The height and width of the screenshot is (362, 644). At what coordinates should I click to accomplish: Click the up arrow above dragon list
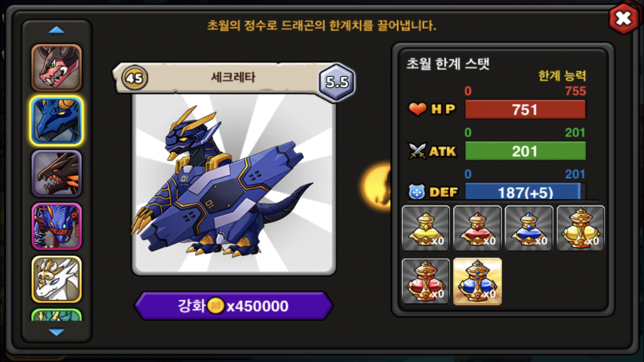[x=56, y=30]
